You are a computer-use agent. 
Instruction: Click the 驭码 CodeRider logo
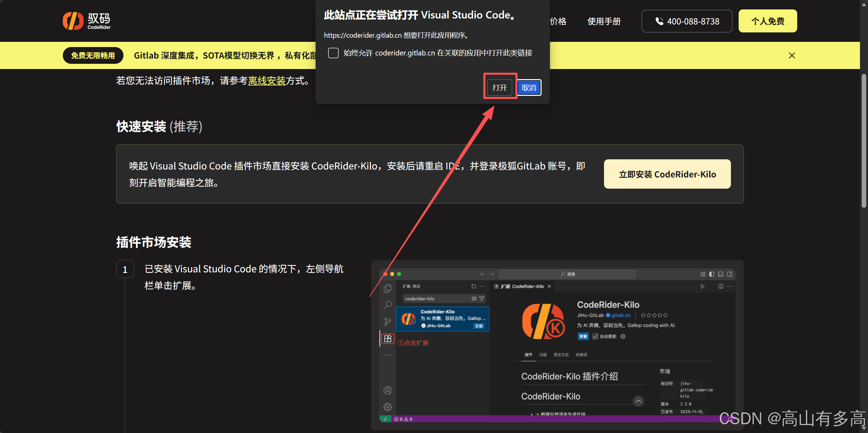coord(87,21)
